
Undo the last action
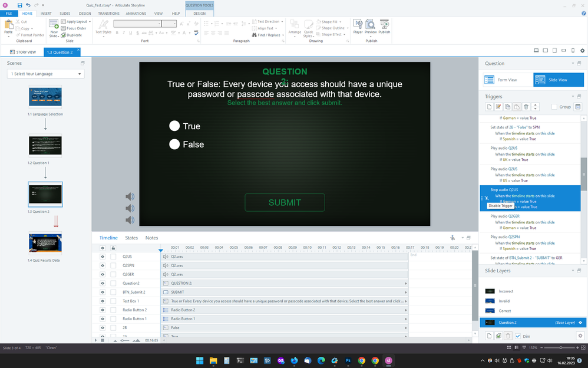(x=28, y=5)
